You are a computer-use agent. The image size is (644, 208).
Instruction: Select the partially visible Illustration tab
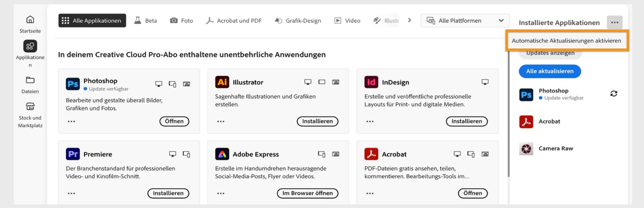[386, 20]
